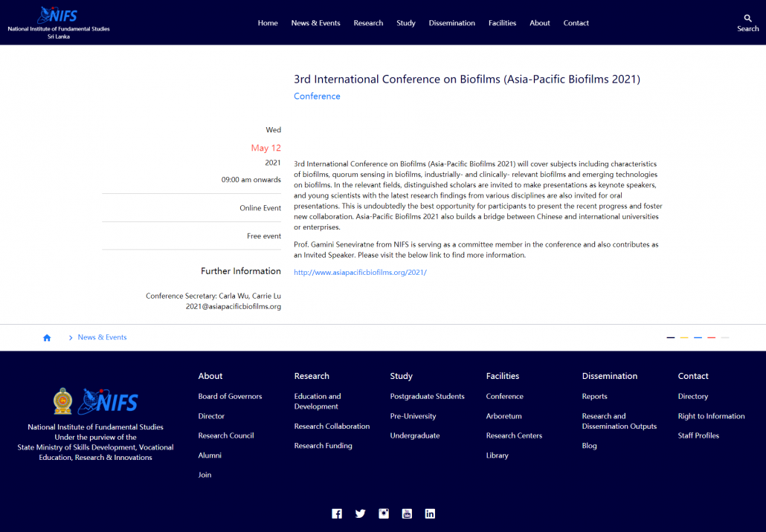
Task: Open the Dissemination top menu
Action: coord(452,23)
